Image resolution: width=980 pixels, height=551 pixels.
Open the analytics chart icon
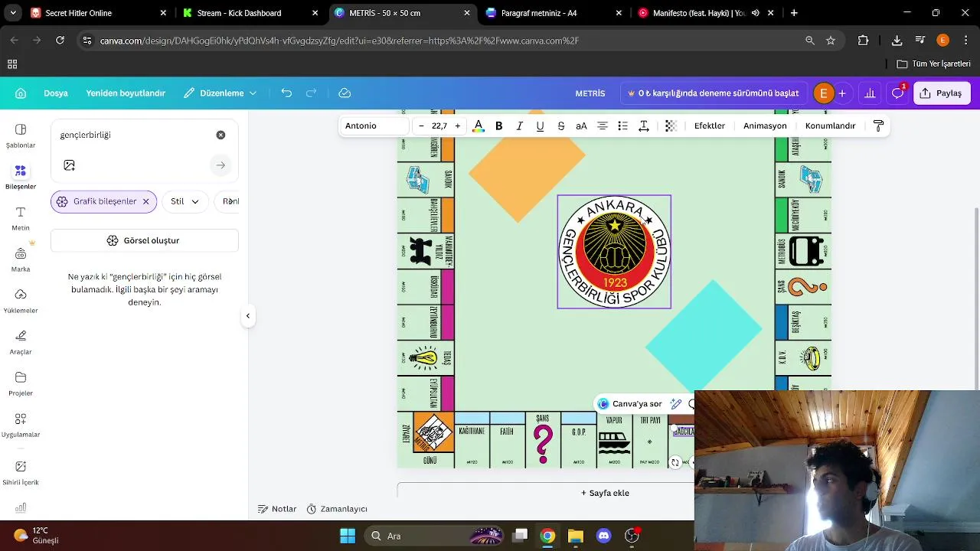(x=870, y=93)
